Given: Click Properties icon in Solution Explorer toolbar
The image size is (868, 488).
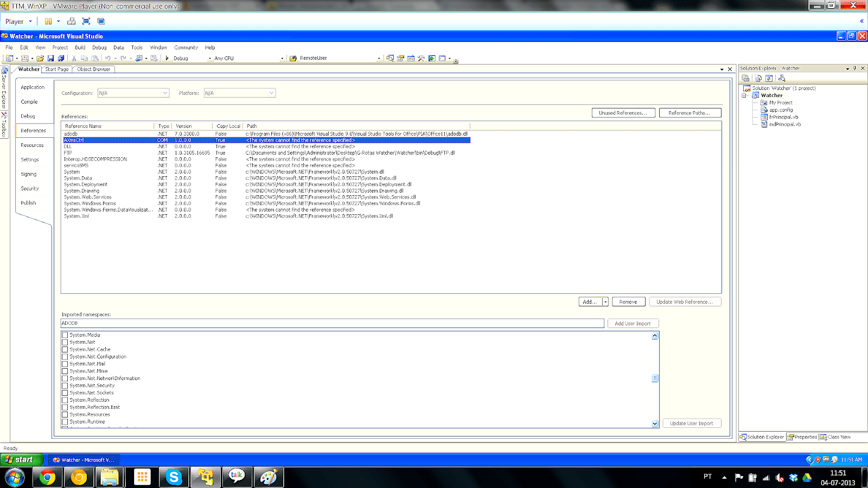Looking at the screenshot, I should [x=746, y=78].
